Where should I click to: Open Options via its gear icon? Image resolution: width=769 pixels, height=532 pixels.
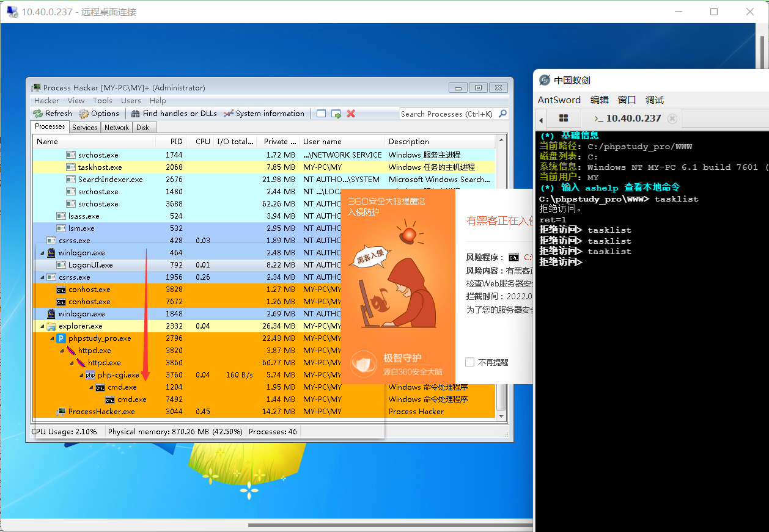click(x=84, y=114)
